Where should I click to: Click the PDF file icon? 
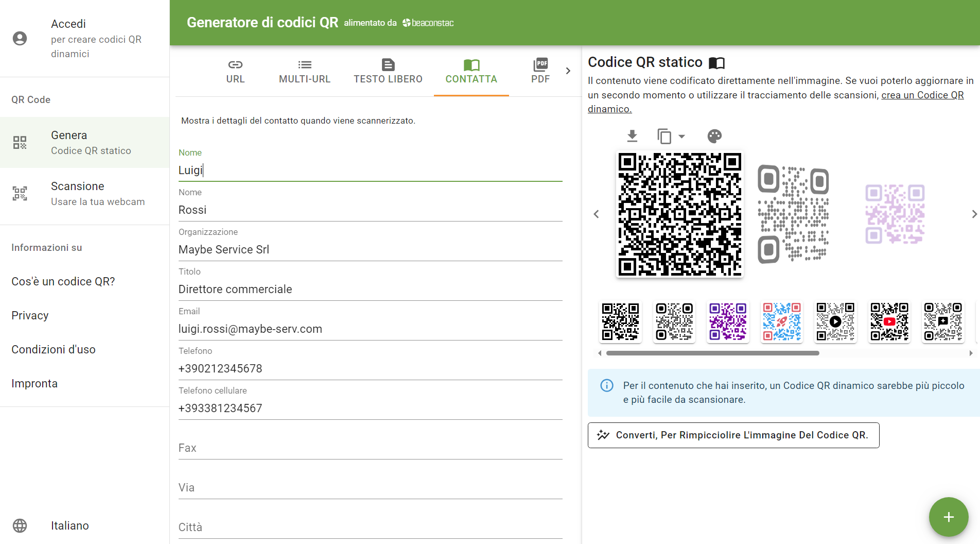(x=540, y=64)
